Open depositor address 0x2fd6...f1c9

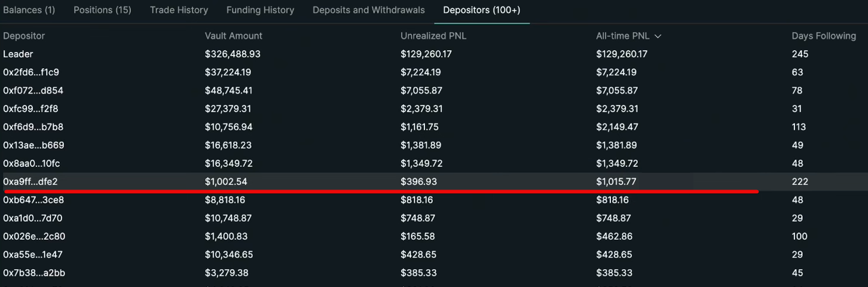[x=31, y=72]
